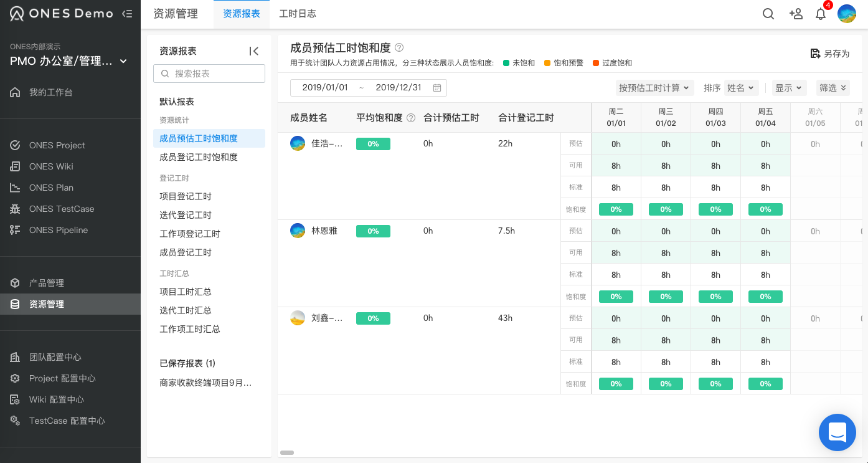
Task: Open ONES Wiki in sidebar
Action: pyautogui.click(x=51, y=166)
